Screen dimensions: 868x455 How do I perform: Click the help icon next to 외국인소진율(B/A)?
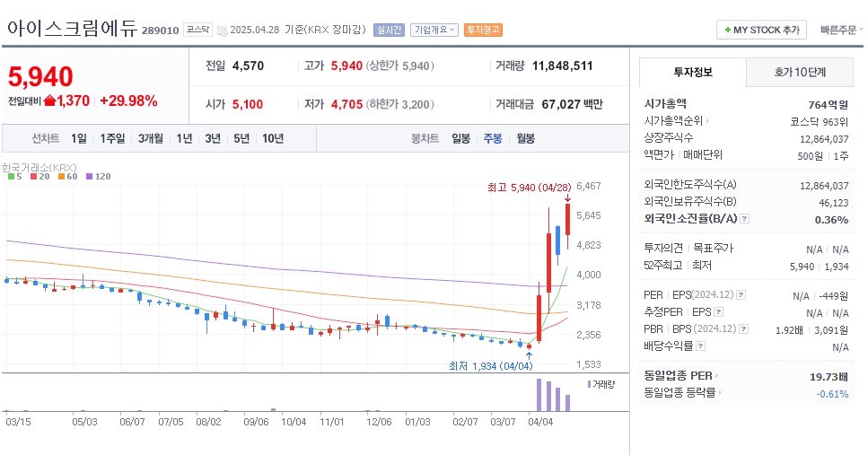tap(744, 219)
